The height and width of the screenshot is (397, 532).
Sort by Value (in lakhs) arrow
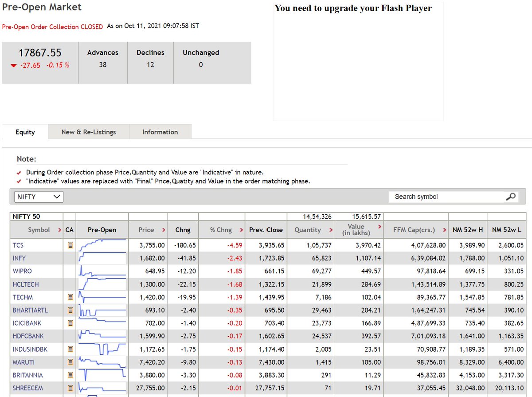tap(379, 227)
